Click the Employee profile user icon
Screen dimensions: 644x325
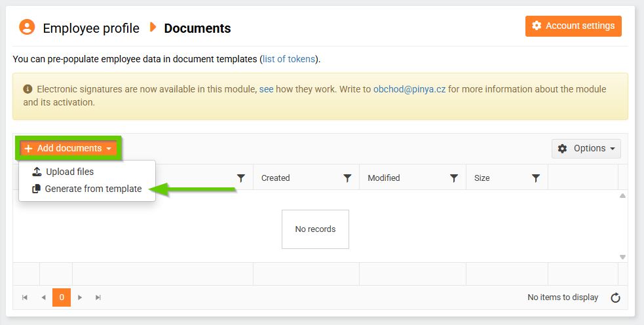click(x=27, y=27)
